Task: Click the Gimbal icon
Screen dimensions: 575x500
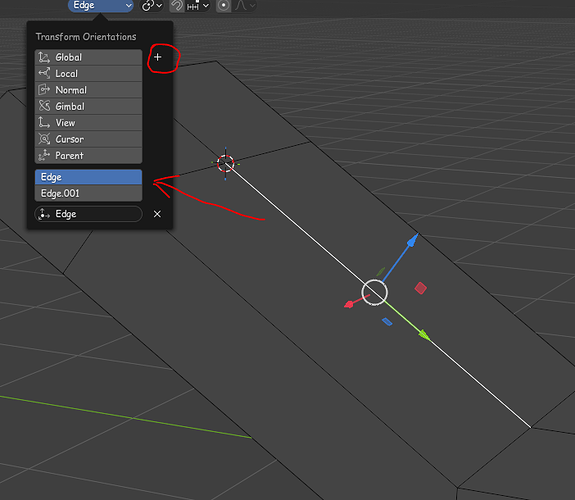Action: coord(44,106)
